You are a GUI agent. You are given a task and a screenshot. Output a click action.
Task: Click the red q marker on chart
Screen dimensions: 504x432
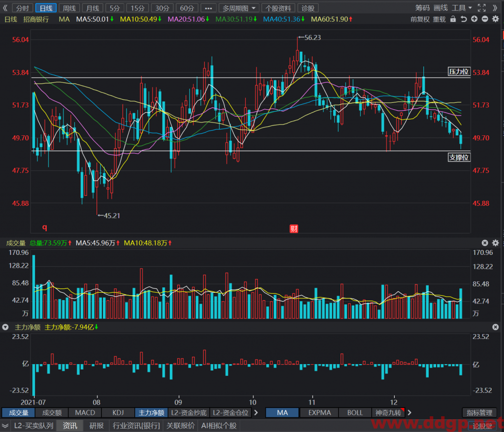pos(45,227)
